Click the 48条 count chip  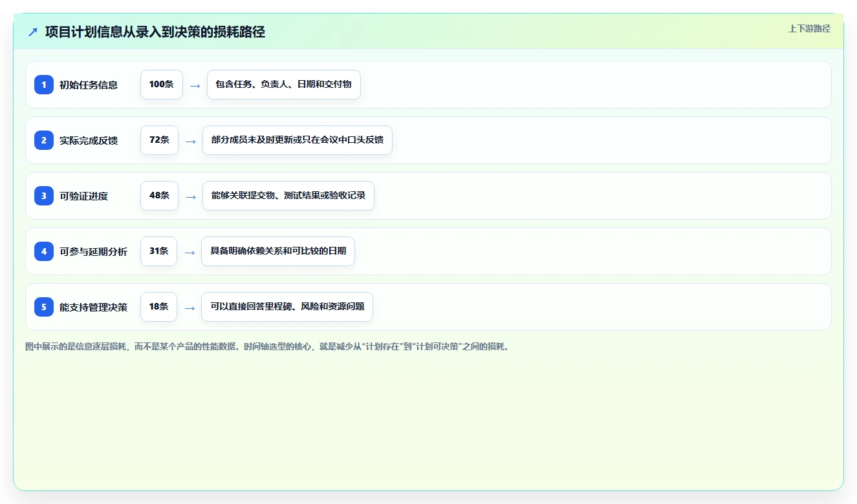point(159,196)
